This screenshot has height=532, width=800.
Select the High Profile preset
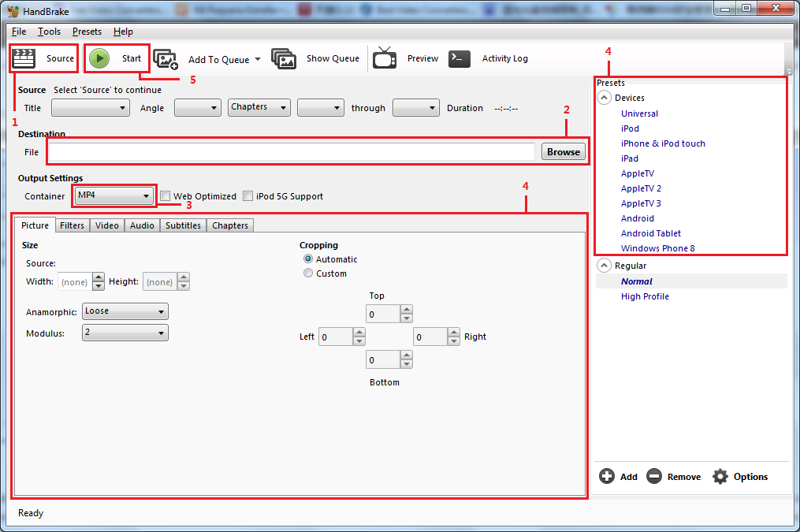[645, 296]
